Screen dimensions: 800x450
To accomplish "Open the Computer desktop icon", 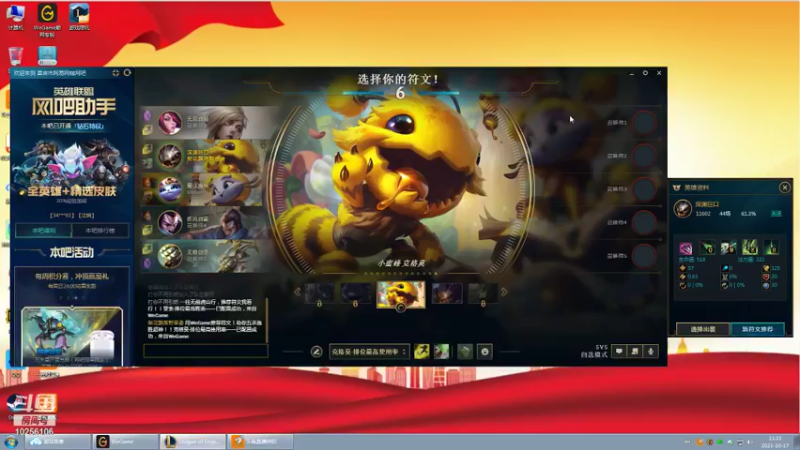I will click(x=15, y=18).
